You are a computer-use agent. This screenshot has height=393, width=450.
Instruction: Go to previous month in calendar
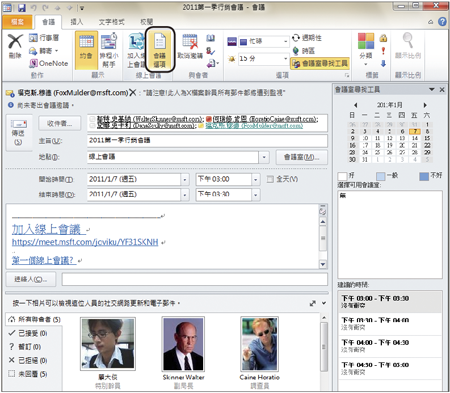tap(356, 105)
